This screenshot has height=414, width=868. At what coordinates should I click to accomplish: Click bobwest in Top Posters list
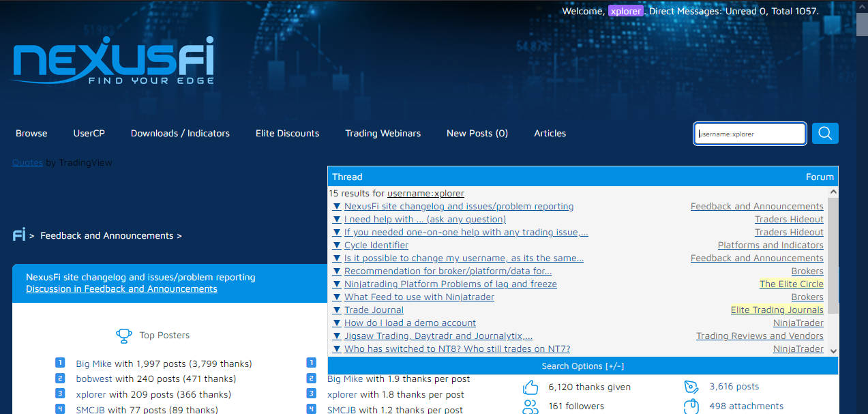coord(94,379)
